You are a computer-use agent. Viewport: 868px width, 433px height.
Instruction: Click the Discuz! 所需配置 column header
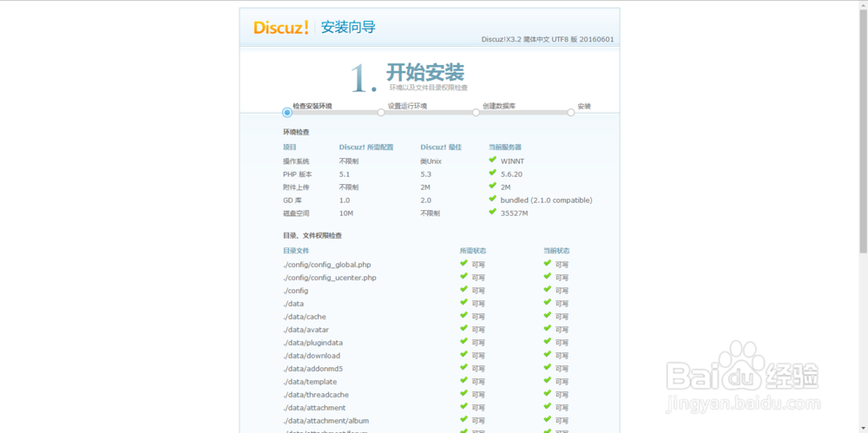pos(366,147)
